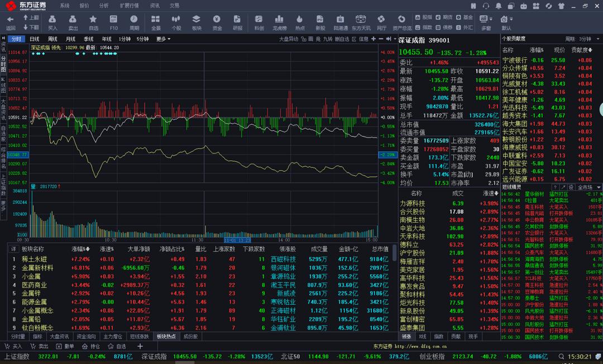The height and width of the screenshot is (364, 603).
Task: Switch to the 贡献 tab under stock list
Action: coord(456,336)
